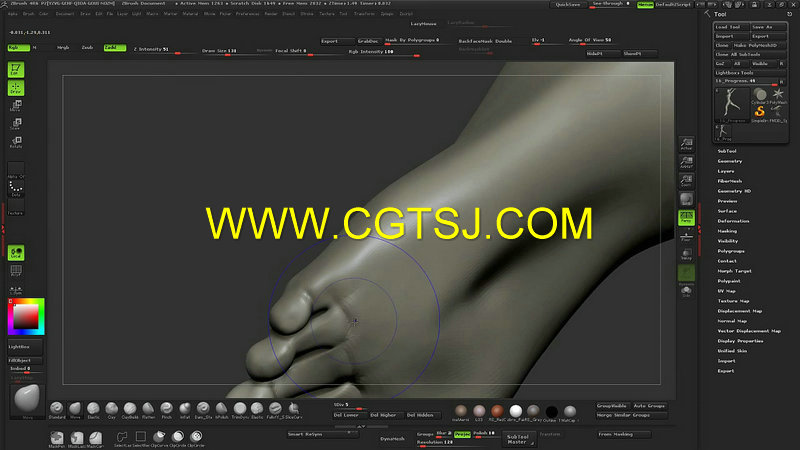Expand the Masking section
Image resolution: width=800 pixels, height=450 pixels.
[727, 231]
